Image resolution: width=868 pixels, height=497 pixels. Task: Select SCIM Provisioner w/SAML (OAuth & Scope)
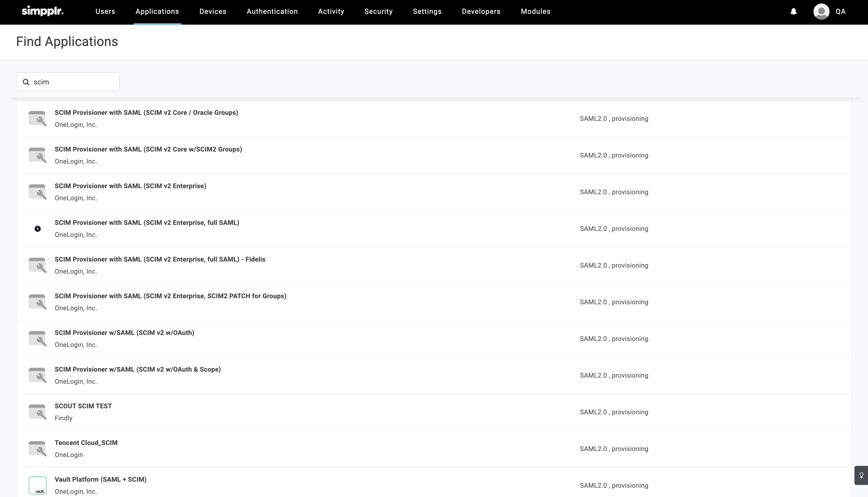(x=138, y=369)
